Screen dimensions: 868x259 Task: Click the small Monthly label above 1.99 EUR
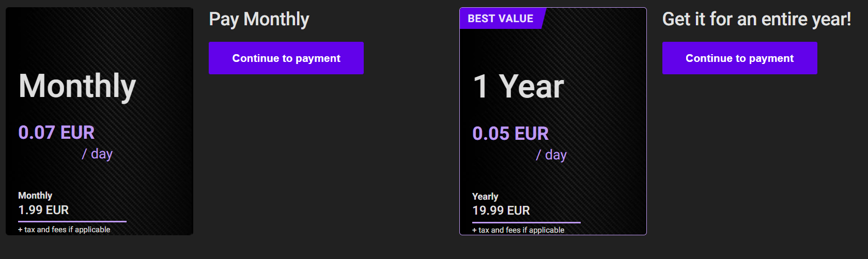click(35, 196)
